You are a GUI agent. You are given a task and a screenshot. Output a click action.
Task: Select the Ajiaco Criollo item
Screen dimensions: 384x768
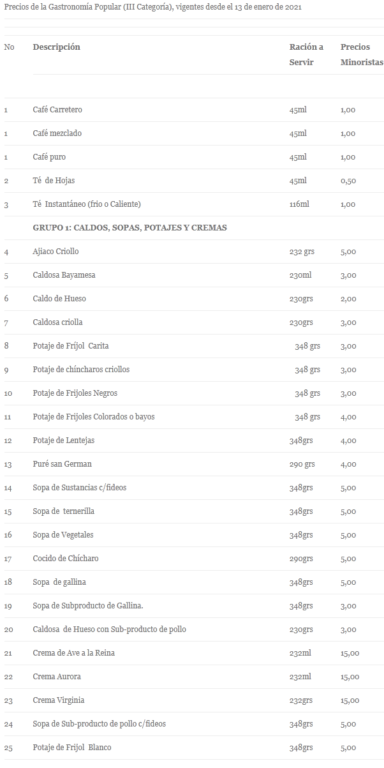tap(56, 252)
